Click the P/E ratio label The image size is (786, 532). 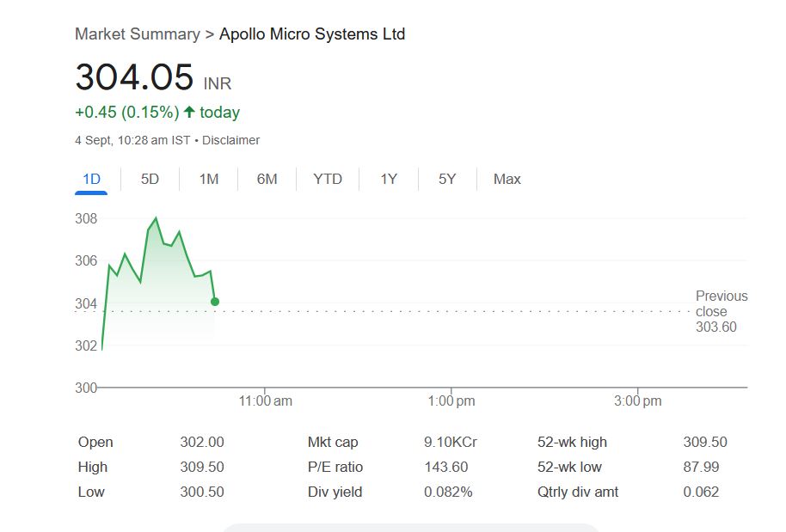pos(335,467)
